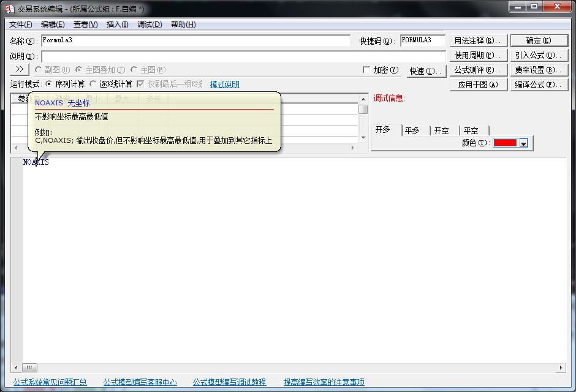Open the 模式说明 link
Viewport: 576px width, 392px height.
click(x=224, y=85)
